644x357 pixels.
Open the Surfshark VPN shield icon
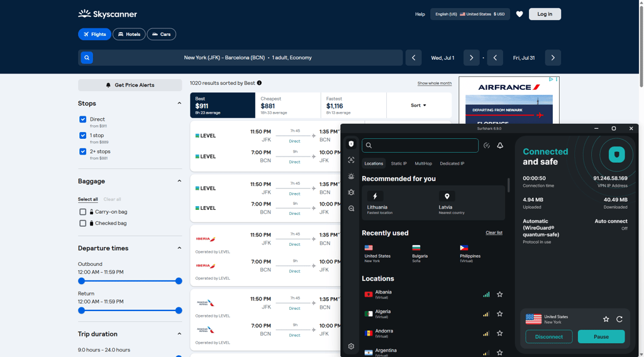351,144
